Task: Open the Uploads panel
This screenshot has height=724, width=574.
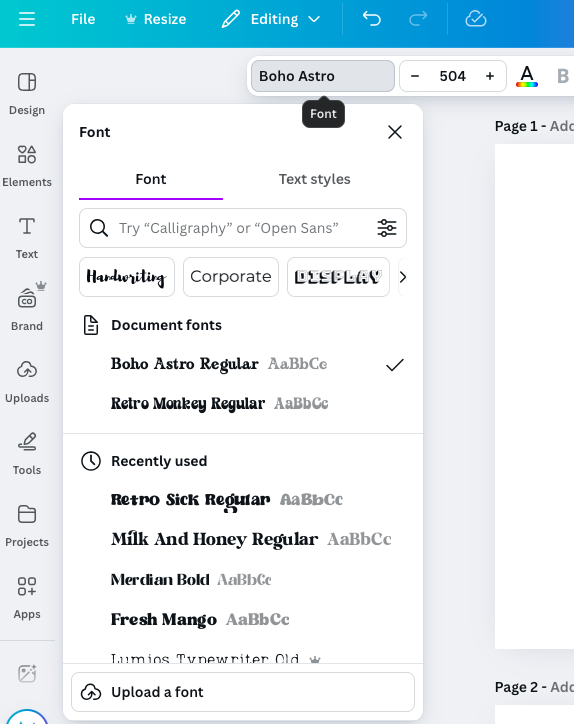Action: 27,383
